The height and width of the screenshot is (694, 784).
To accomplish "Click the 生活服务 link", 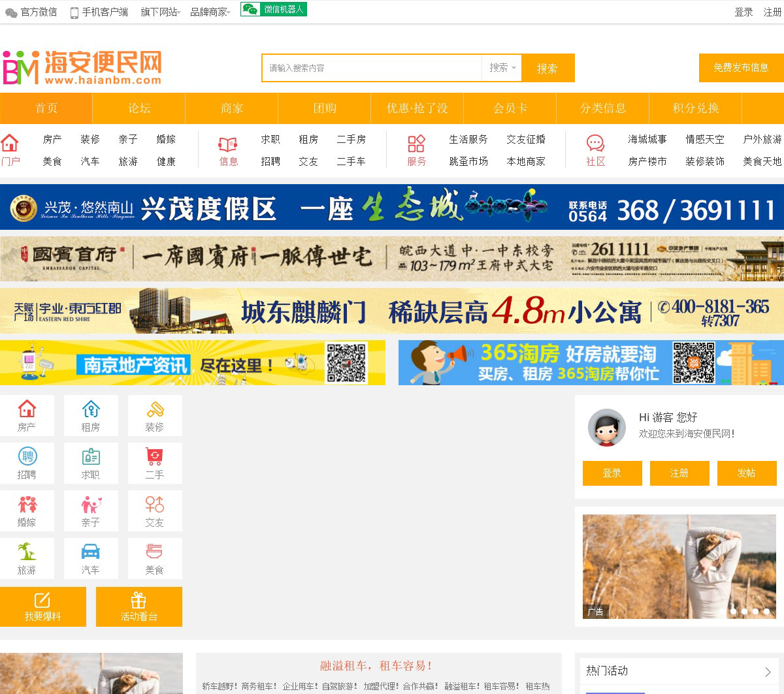I will [468, 140].
